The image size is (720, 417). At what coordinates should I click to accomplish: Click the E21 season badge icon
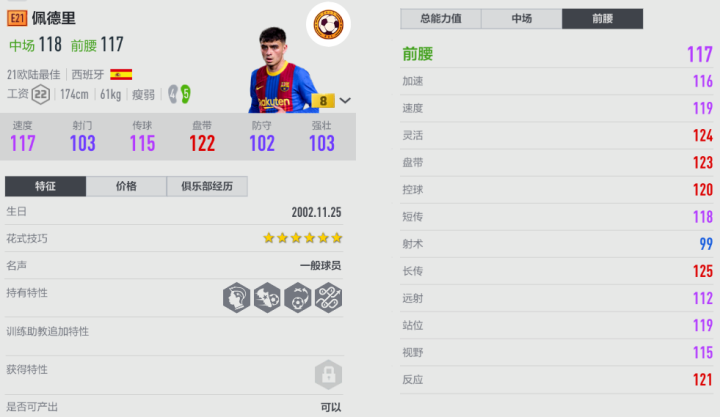click(x=17, y=18)
